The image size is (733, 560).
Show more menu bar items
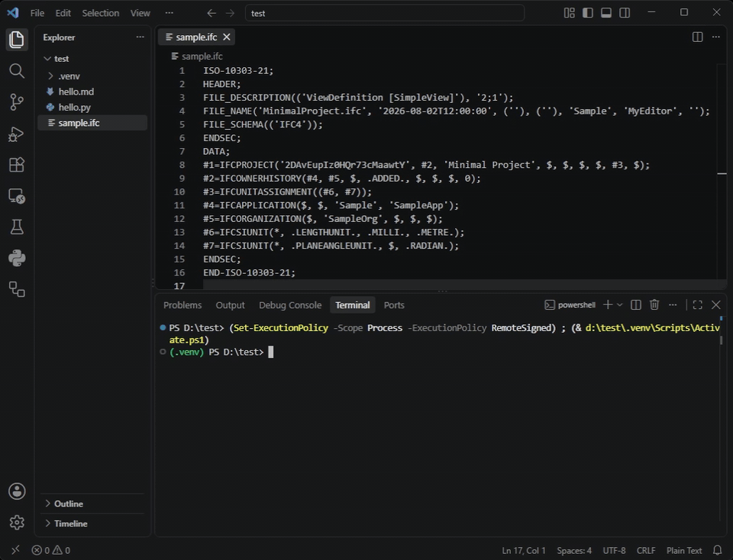click(x=170, y=13)
